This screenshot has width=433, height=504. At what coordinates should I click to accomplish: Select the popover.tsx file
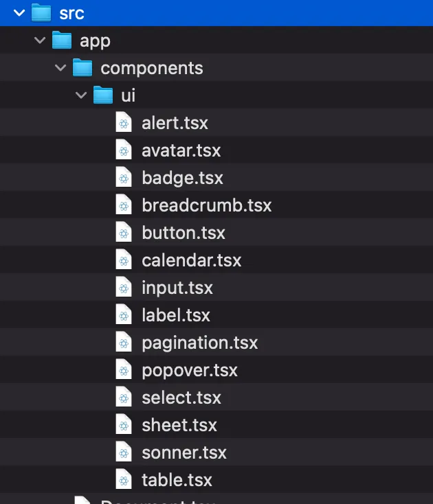click(x=189, y=371)
